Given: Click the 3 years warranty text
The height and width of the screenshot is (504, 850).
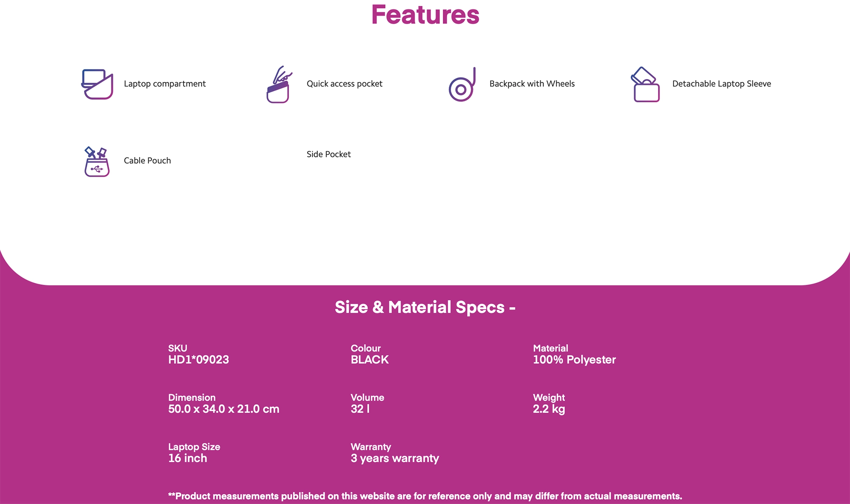Looking at the screenshot, I should 394,458.
